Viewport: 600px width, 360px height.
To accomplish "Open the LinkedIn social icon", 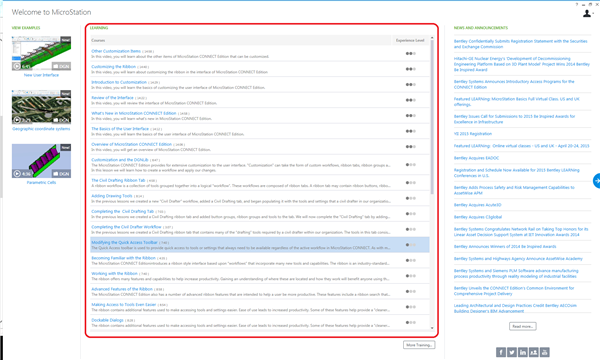I will pyautogui.click(x=523, y=352).
